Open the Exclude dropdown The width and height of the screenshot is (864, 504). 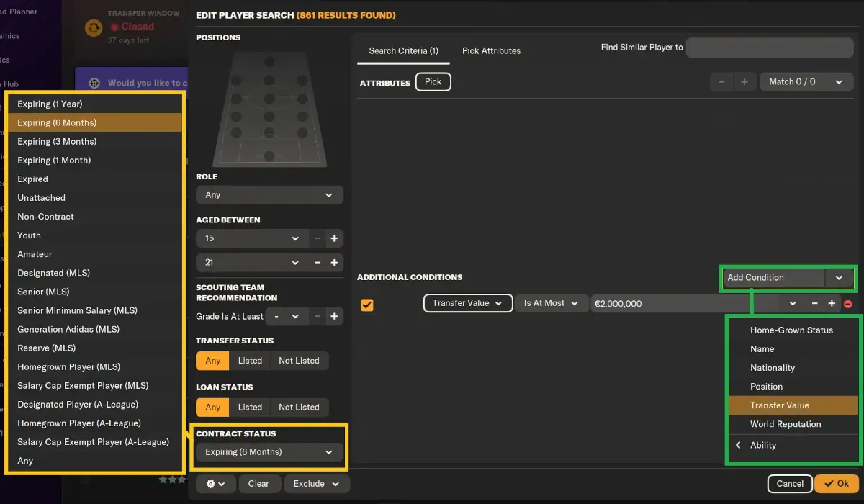[x=317, y=484]
